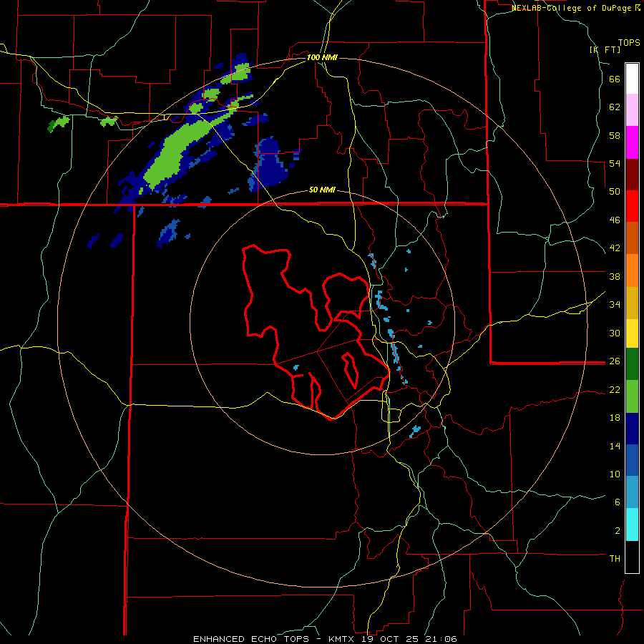
Task: Click the legend value 66
Action: tap(615, 79)
